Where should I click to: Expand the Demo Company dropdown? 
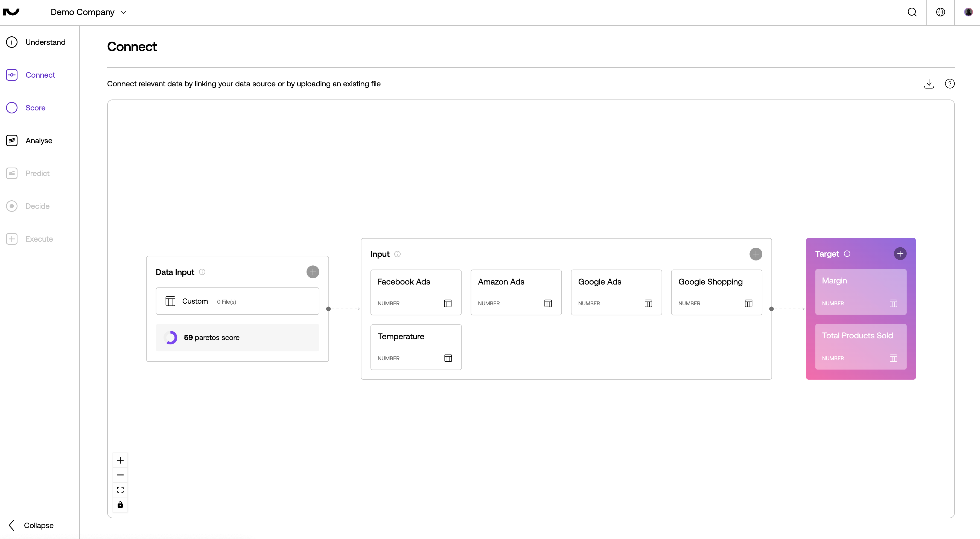click(89, 12)
